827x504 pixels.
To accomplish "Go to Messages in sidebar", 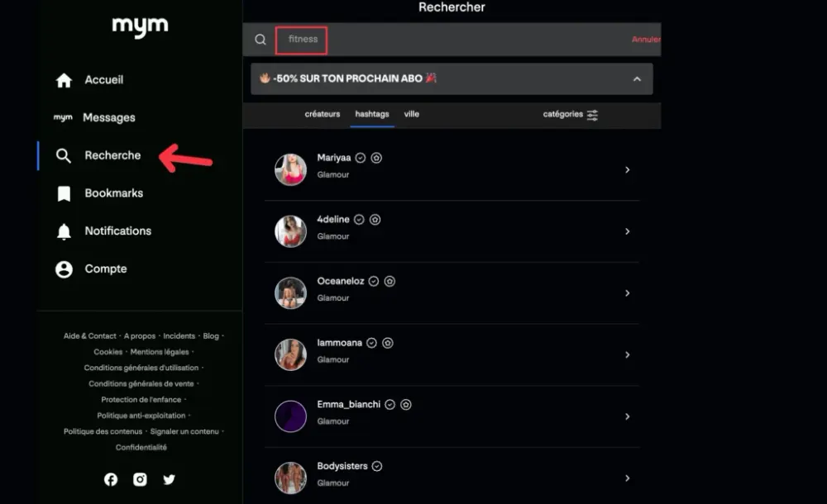I will click(108, 117).
